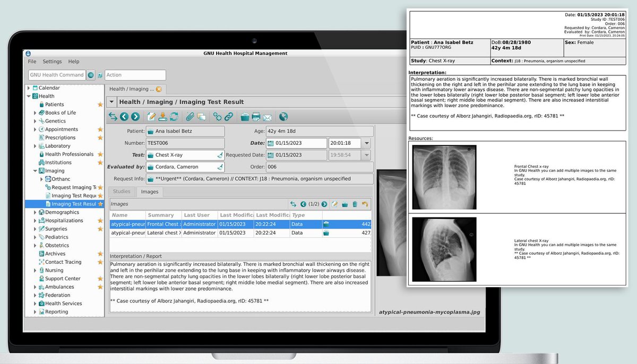The width and height of the screenshot is (637, 364).
Task: Open dropdown arrow beside form title
Action: coord(111,102)
